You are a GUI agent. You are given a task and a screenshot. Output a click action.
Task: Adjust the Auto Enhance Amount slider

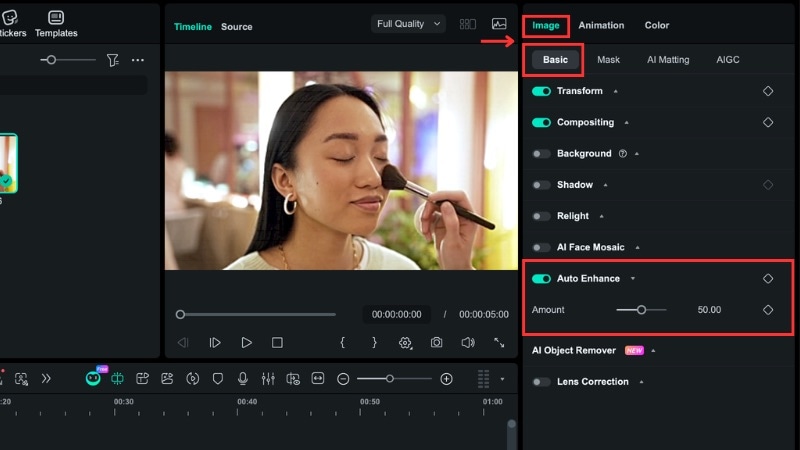[641, 310]
